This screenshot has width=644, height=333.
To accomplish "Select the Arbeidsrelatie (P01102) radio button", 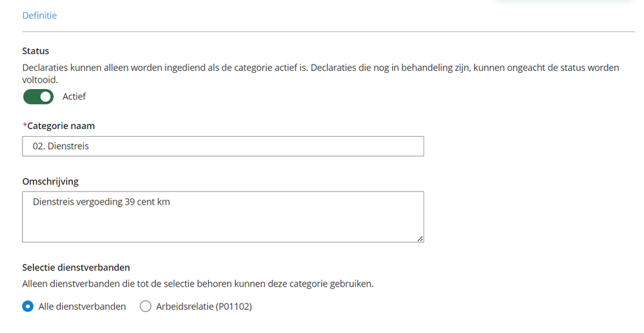I will pos(146,307).
